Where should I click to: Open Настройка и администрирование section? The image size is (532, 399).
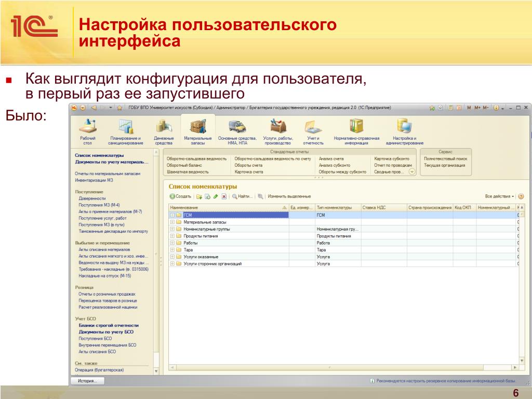(x=404, y=132)
